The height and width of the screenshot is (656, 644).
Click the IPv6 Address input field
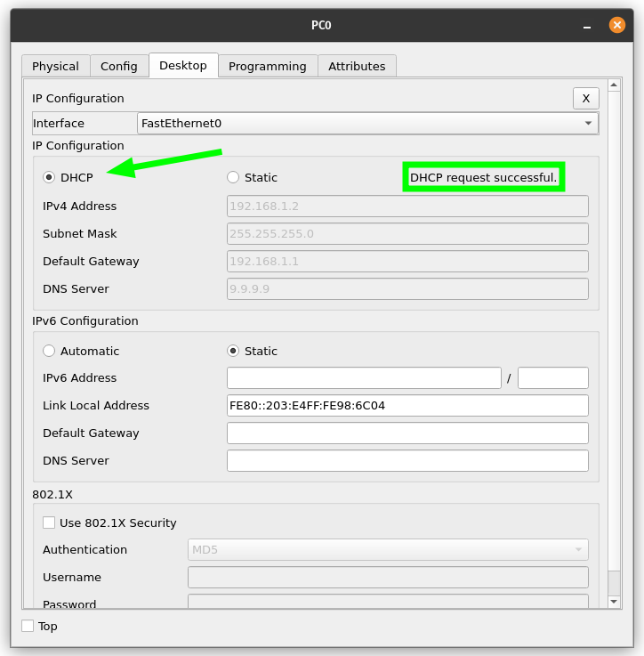click(364, 378)
